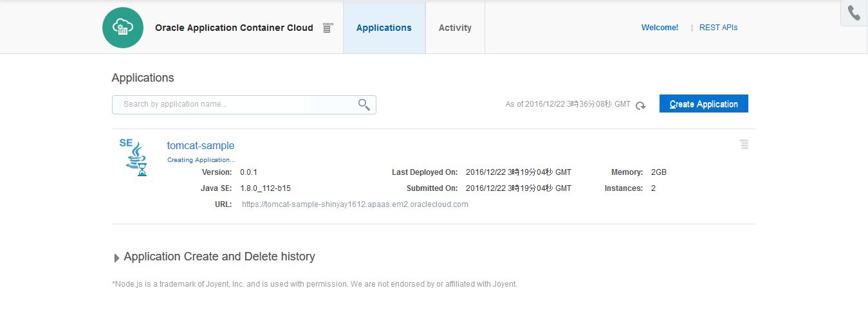
Task: Open the Welcome! link
Action: tap(660, 28)
